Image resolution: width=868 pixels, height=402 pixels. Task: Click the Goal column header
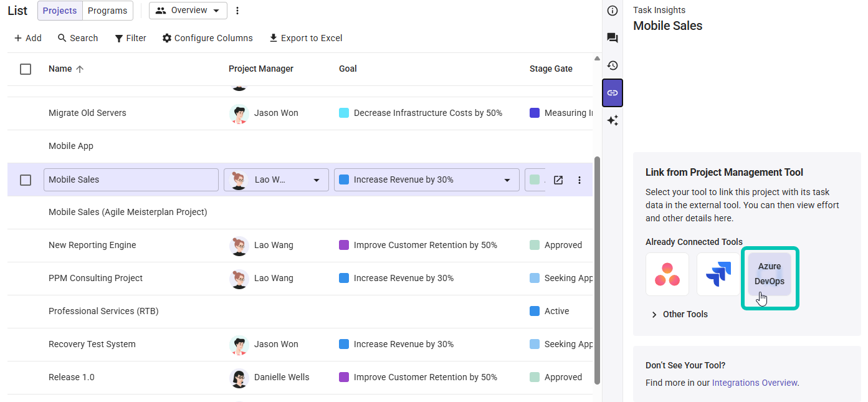(348, 69)
